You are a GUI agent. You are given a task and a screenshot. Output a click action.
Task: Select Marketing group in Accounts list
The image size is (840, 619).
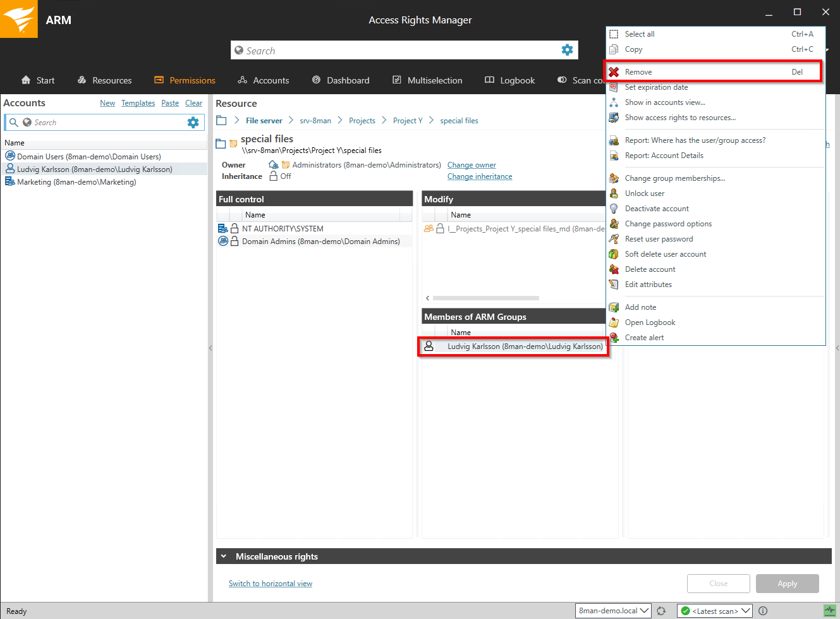tap(76, 182)
